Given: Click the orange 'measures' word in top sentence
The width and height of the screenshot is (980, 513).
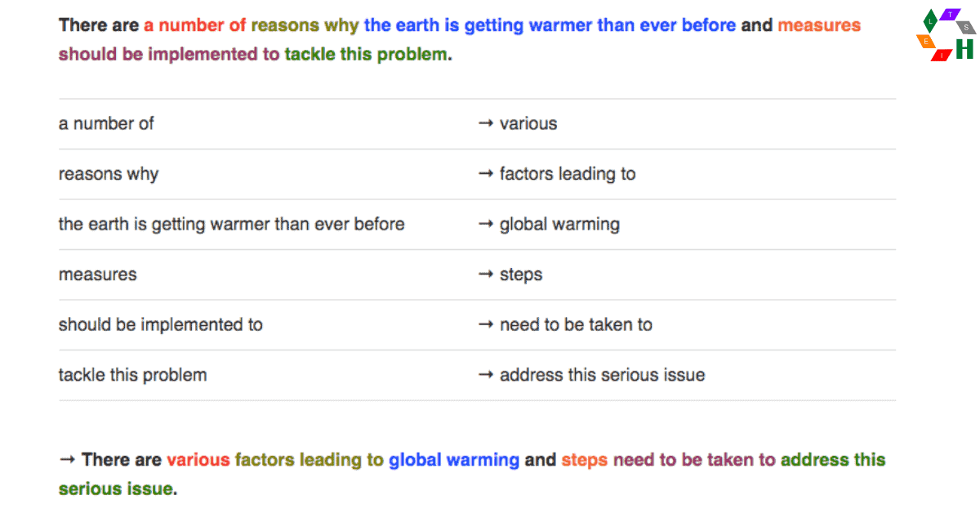Looking at the screenshot, I should pyautogui.click(x=819, y=25).
